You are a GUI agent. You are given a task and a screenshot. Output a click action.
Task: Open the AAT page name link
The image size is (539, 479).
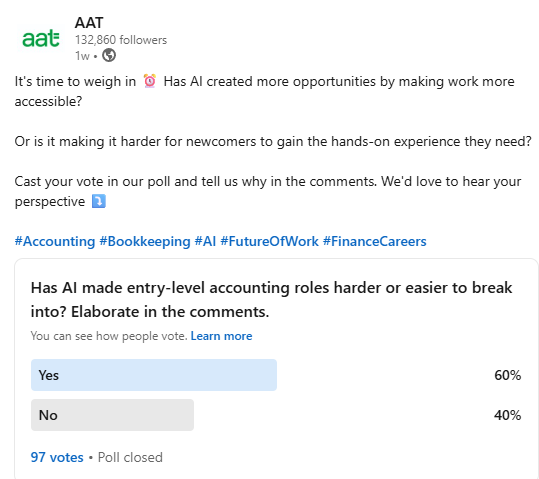(89, 23)
